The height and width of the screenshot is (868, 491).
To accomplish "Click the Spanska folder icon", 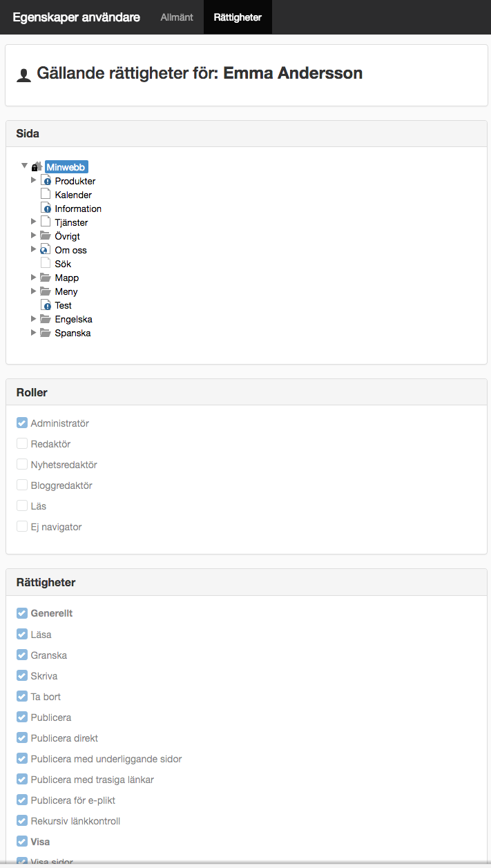I will point(46,332).
